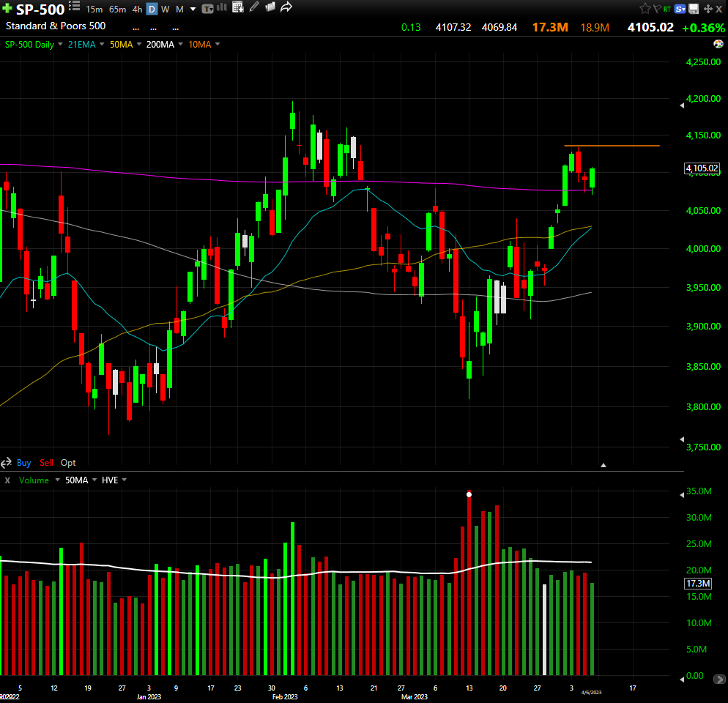Open the layouts folder icon
The height and width of the screenshot is (703, 728).
pos(270,7)
